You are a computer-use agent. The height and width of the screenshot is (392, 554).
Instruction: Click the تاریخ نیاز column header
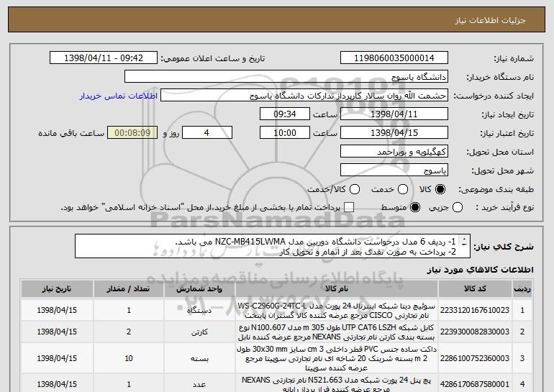[57, 289]
